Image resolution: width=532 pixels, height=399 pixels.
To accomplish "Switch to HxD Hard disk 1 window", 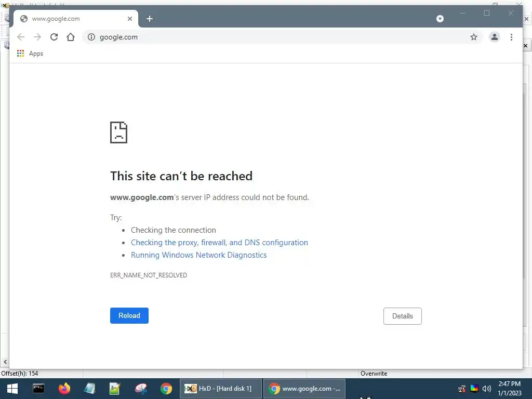I will (220, 389).
